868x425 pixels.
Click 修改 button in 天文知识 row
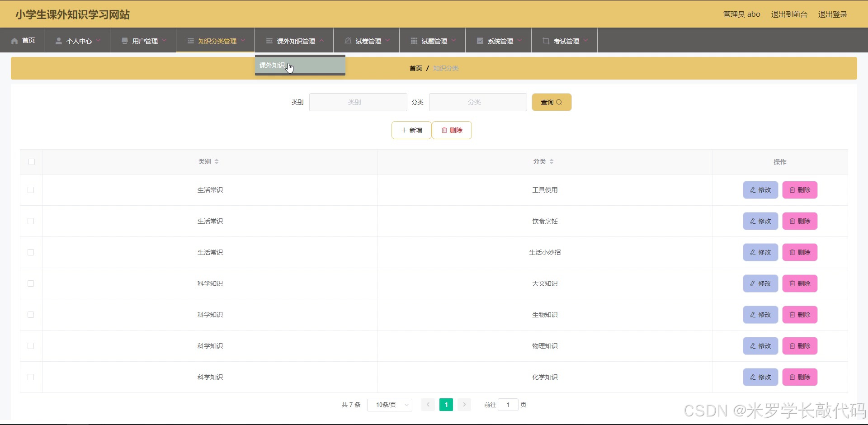[760, 283]
